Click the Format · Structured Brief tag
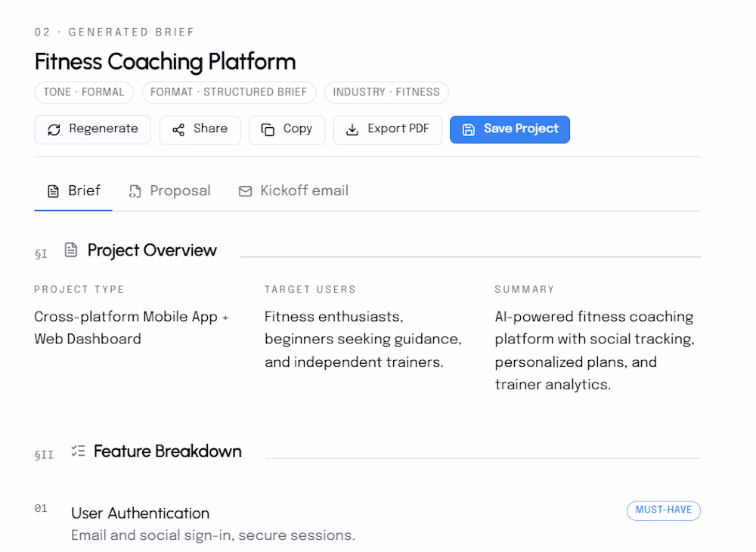This screenshot has width=756, height=552. [x=229, y=92]
